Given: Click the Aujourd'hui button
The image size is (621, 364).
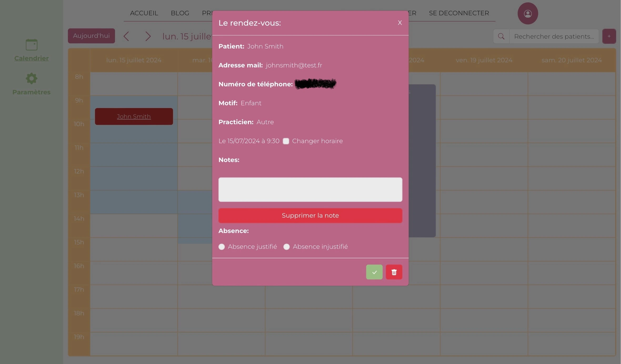Looking at the screenshot, I should pyautogui.click(x=91, y=36).
